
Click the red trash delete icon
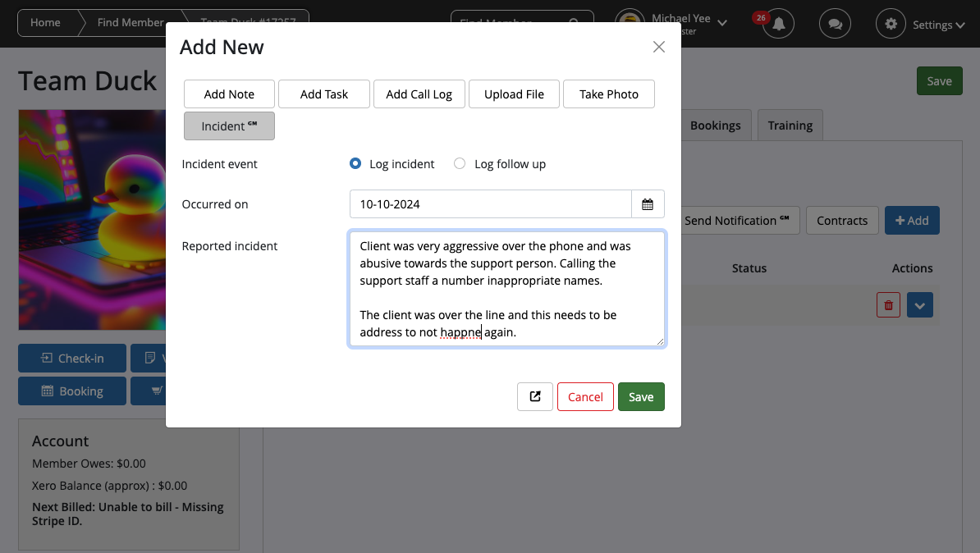[x=888, y=305]
